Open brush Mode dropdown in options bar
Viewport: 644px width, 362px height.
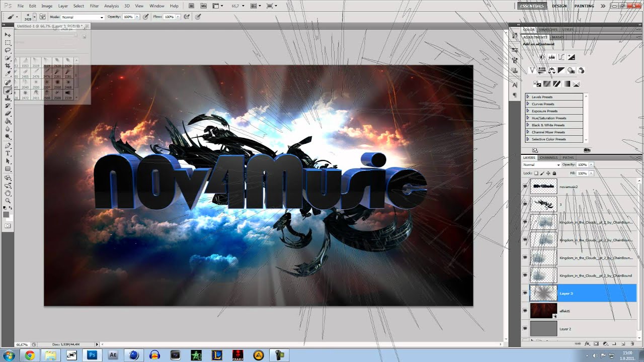[83, 17]
